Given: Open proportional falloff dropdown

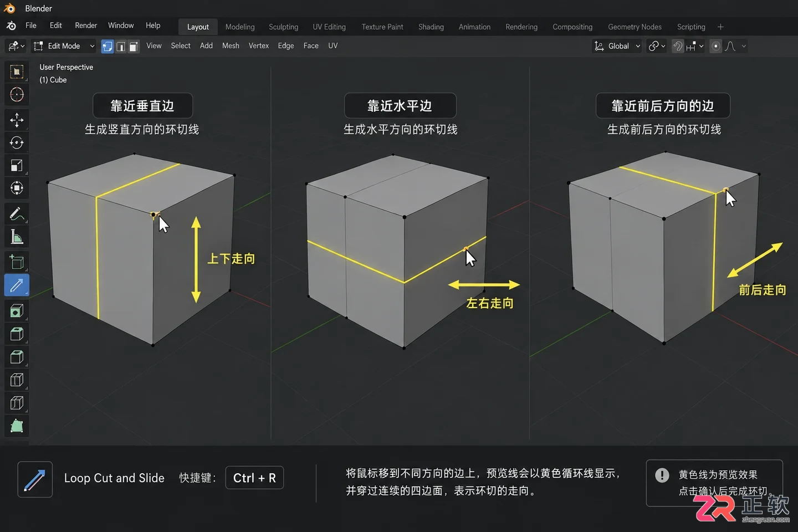Looking at the screenshot, I should (736, 46).
